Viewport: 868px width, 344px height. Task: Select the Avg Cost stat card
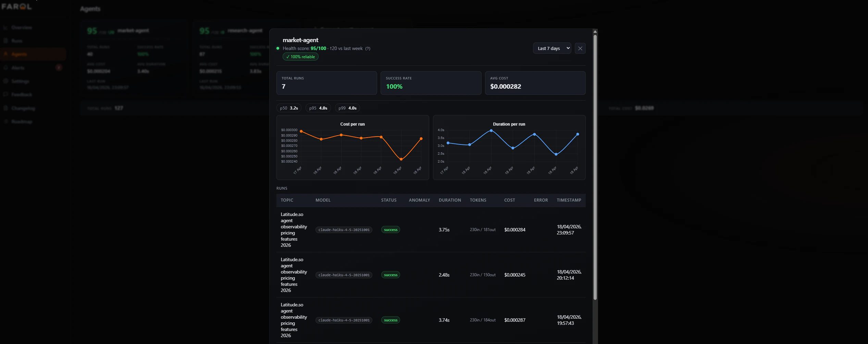(x=535, y=83)
